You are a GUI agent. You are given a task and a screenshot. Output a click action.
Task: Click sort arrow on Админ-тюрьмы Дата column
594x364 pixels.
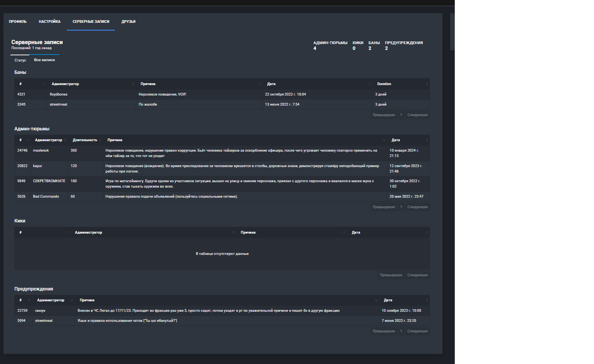coord(427,140)
